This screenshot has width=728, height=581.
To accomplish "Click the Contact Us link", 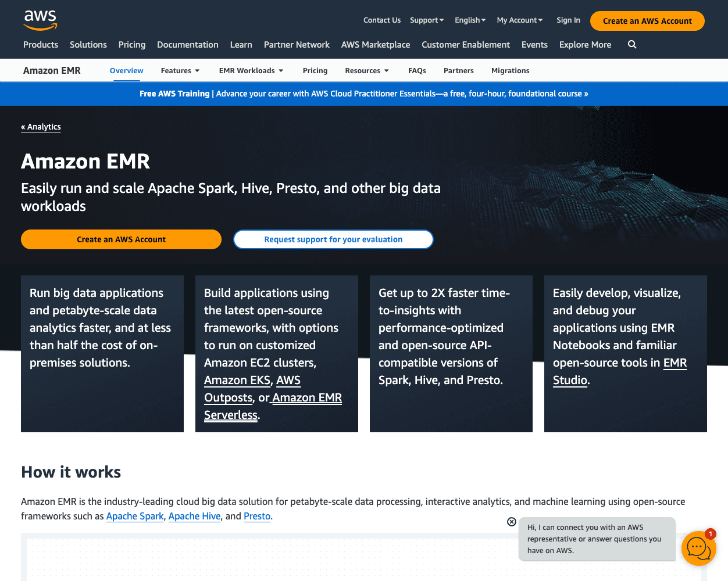I will coord(382,20).
